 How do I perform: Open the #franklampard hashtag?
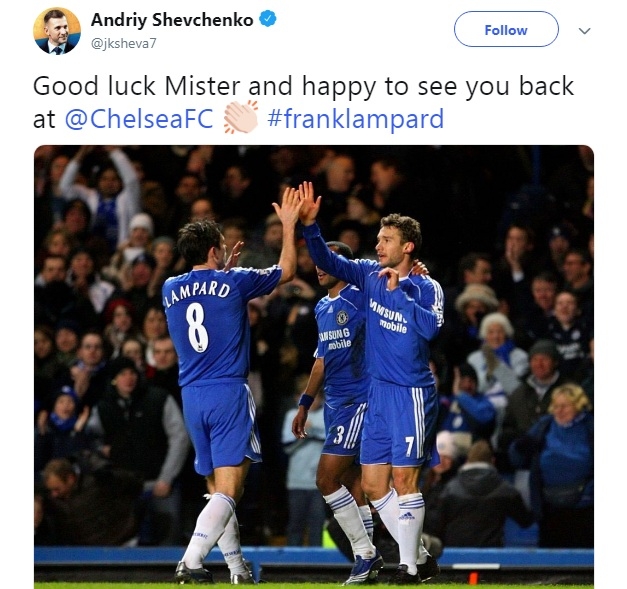pyautogui.click(x=355, y=119)
